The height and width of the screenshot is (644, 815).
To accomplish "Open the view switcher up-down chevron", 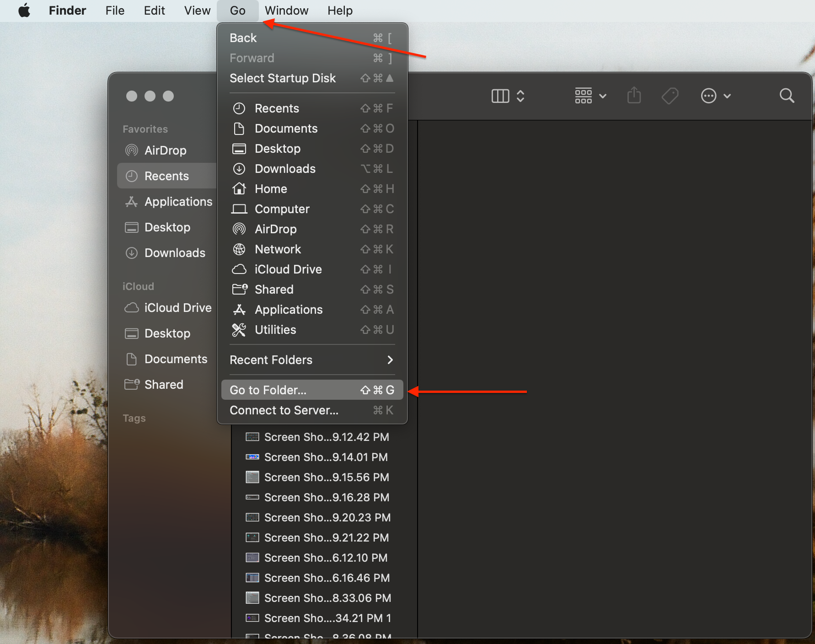I will [520, 96].
